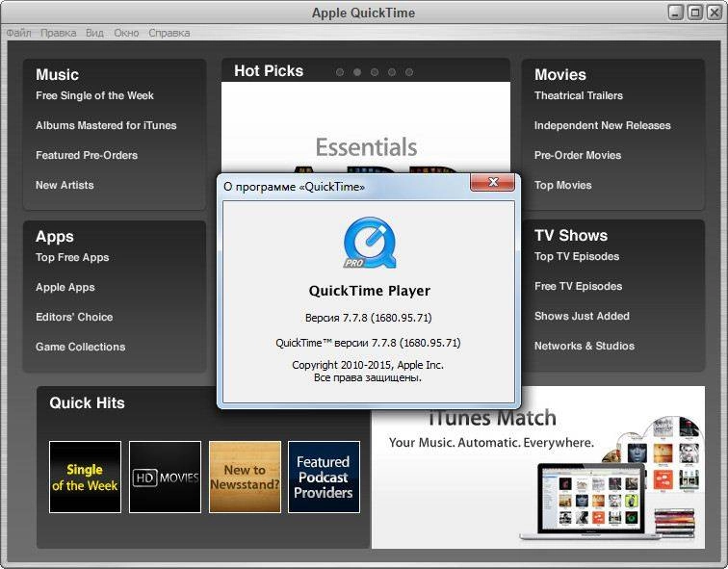Click the "QuickTime Player" title text

coord(370,291)
